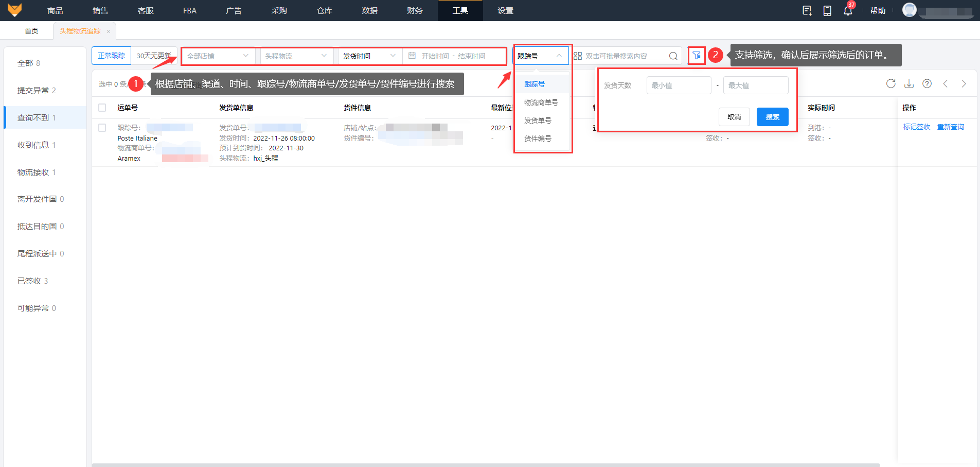Click the 最小值 input field
The height and width of the screenshot is (467, 980).
pos(679,85)
